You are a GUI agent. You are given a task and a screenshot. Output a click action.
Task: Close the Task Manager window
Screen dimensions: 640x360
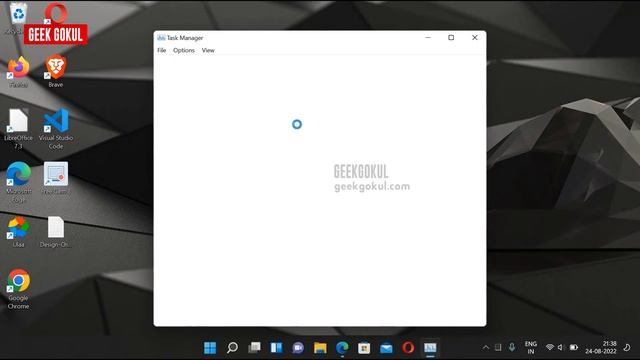pos(474,38)
